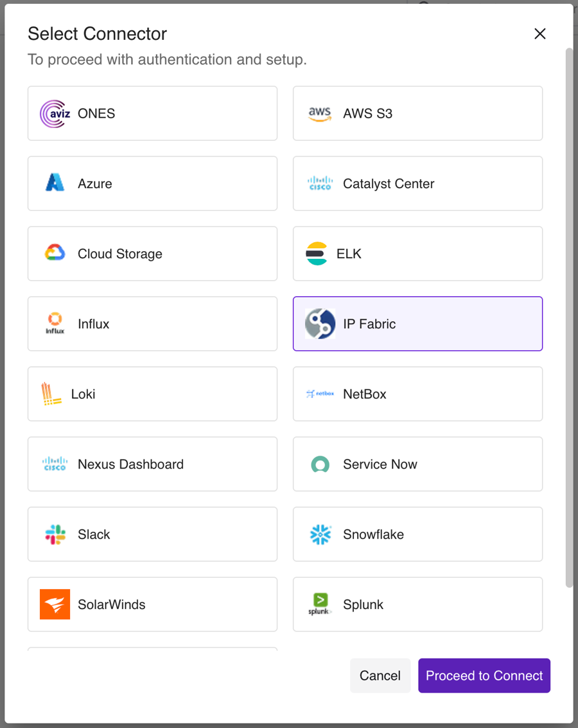Choose the IP Fabric connector card
Screen dimensions: 578x728
[x=417, y=324]
